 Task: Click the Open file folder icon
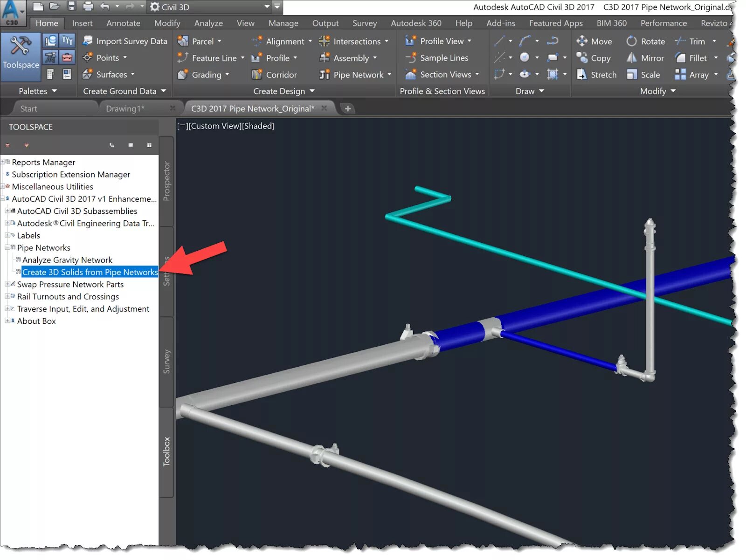55,7
